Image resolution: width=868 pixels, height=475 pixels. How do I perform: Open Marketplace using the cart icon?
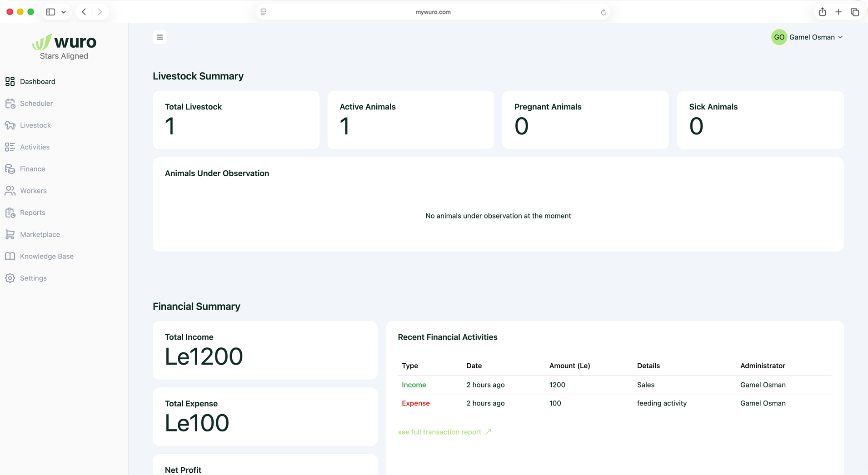tap(10, 234)
